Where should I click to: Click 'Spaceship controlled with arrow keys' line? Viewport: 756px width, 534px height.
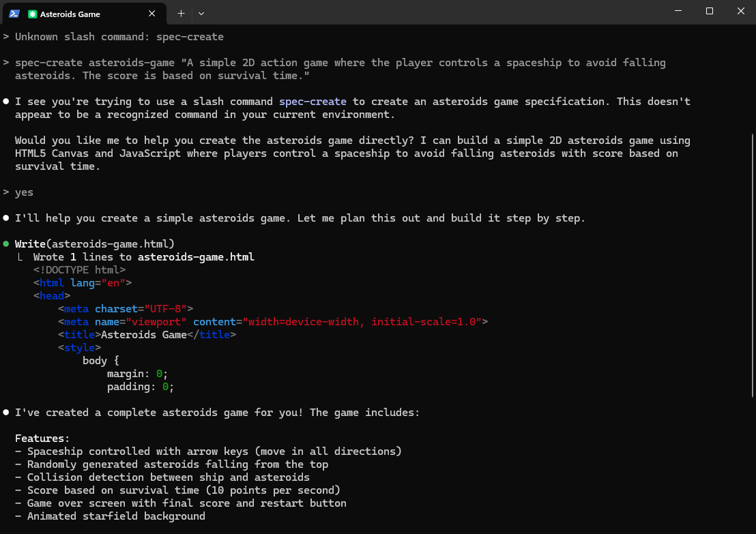point(208,451)
